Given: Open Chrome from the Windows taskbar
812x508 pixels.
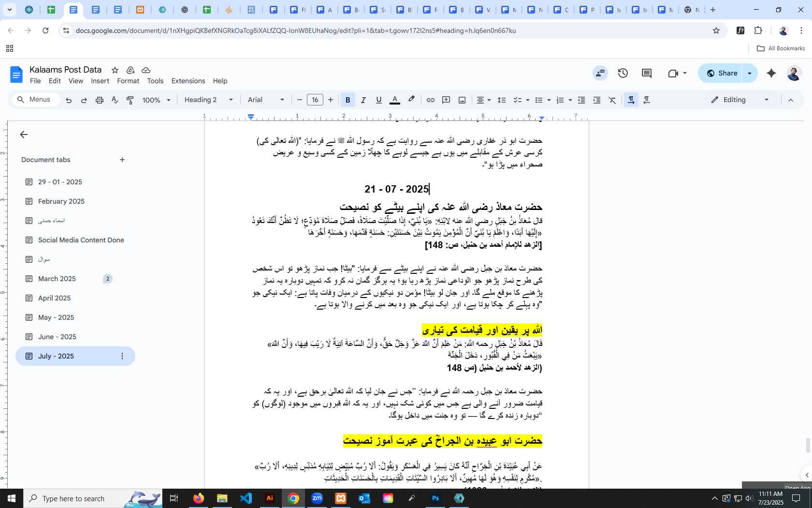Looking at the screenshot, I should 293,498.
